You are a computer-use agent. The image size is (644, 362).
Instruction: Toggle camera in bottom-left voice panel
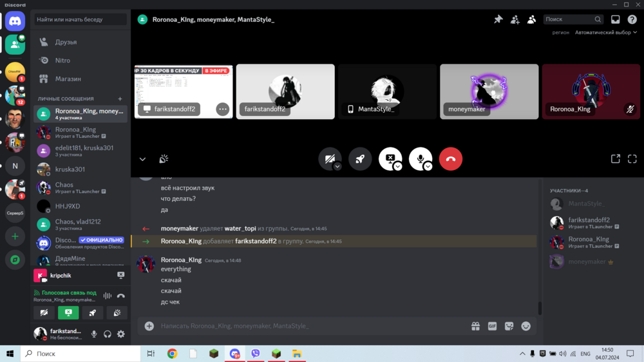pos(44,313)
